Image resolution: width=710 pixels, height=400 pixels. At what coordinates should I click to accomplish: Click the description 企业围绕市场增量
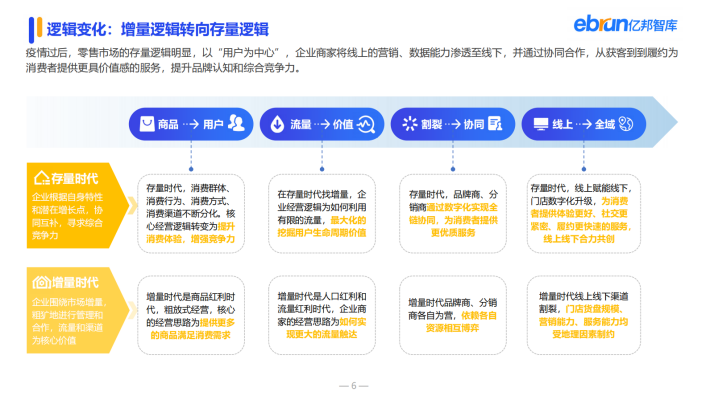(68, 321)
